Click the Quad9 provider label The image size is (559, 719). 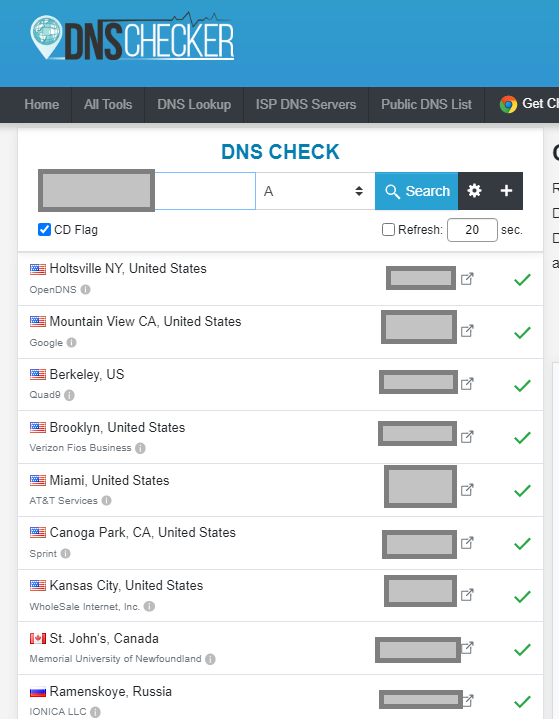pyautogui.click(x=45, y=395)
